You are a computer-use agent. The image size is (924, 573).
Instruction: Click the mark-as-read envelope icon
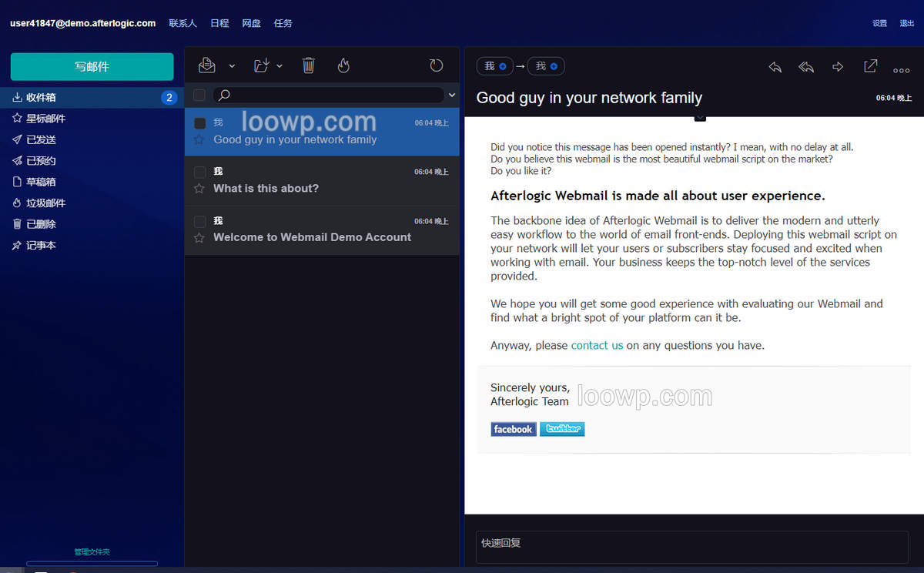click(x=206, y=65)
